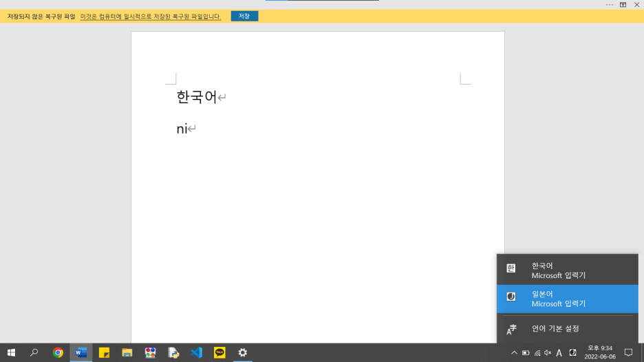Open the Python file icon in taskbar
Screen dimensions: 644x362
coord(173,352)
